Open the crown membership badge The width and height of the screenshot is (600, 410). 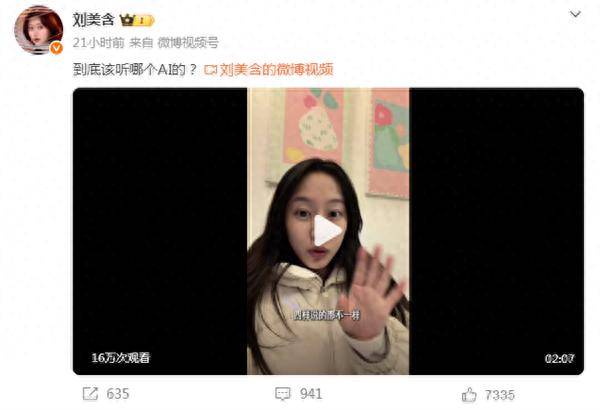[137, 20]
